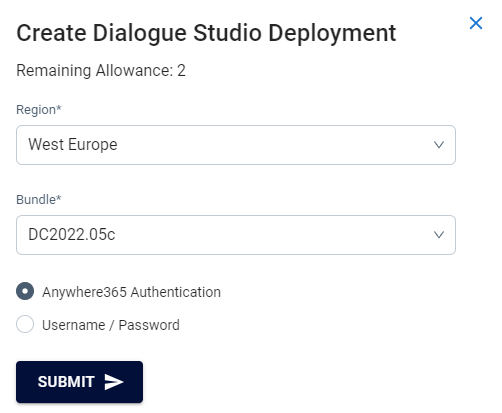The height and width of the screenshot is (413, 502).
Task: Expand the Bundle dropdown showing DC2022.05c
Action: (236, 235)
